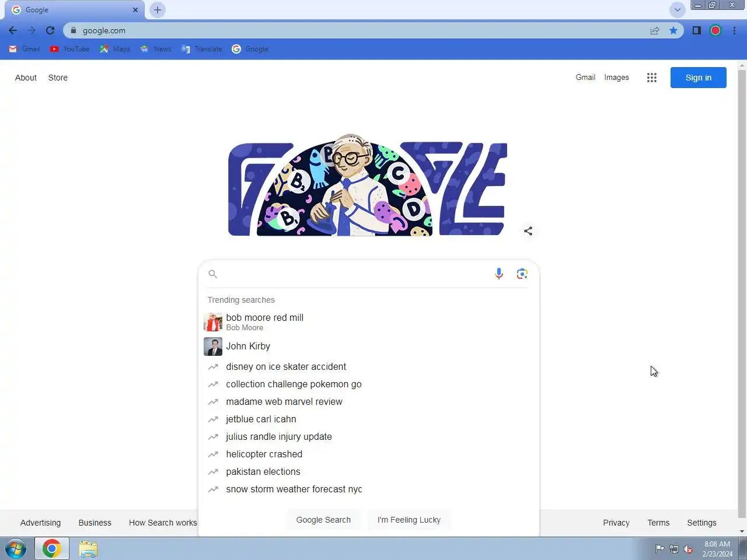
Task: Open the Business footer link
Action: 95,523
